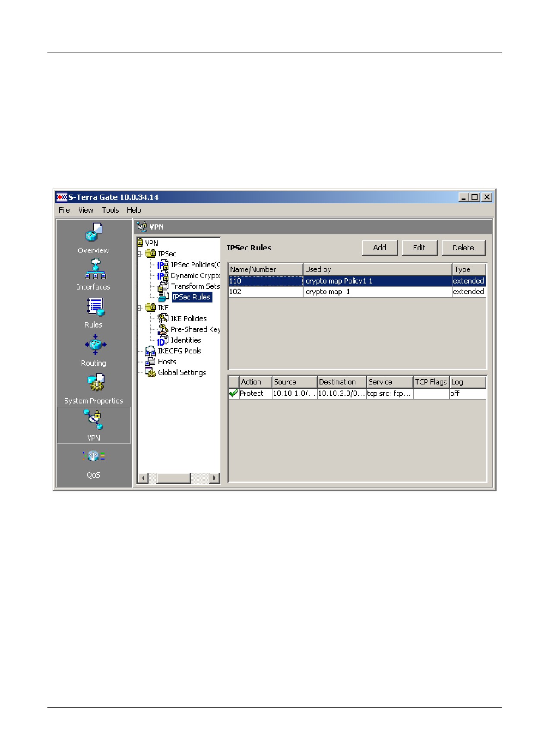
Task: Click the Log cell 'off'
Action: [x=468, y=394]
